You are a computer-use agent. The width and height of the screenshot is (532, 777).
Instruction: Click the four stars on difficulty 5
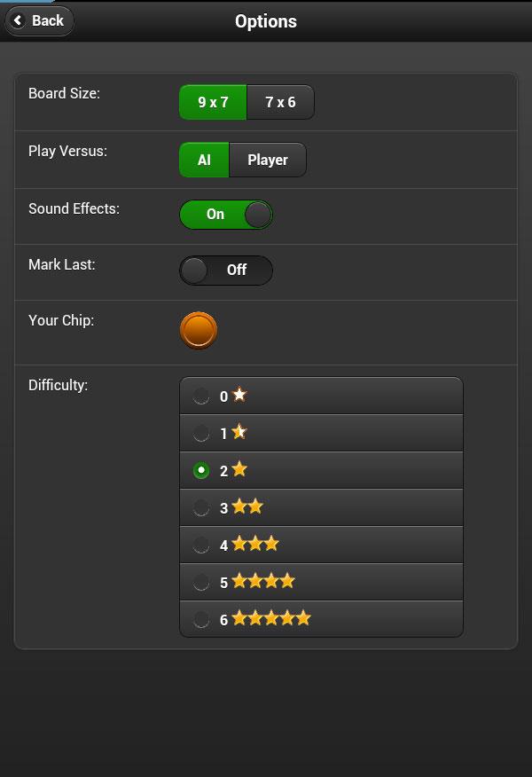pos(263,581)
